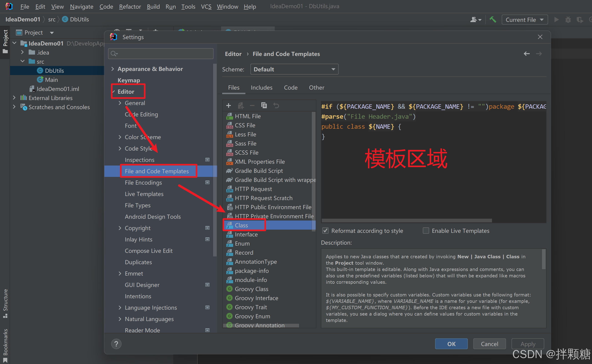Viewport: 592px width, 364px height.
Task: Expand the Code Style settings node
Action: point(120,148)
